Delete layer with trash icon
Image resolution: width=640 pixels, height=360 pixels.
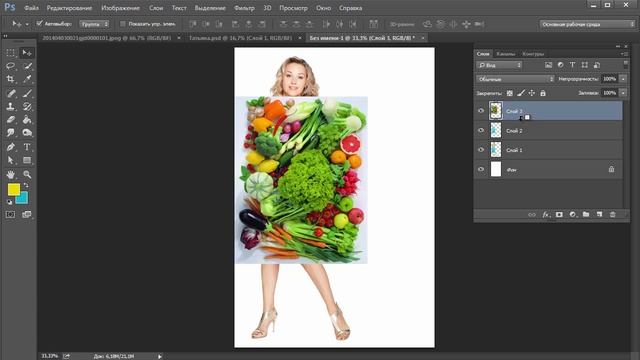(x=613, y=215)
